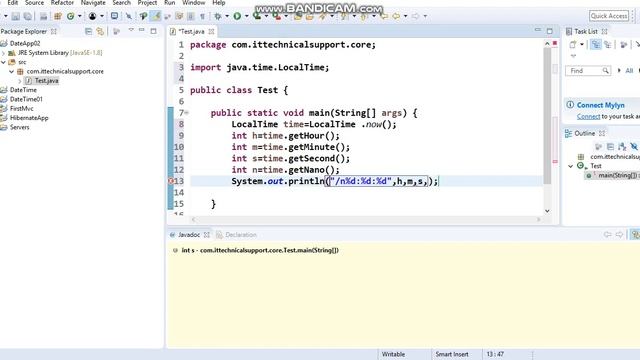Click the Save icon in toolbar
640x360 pixels.
[x=16, y=16]
